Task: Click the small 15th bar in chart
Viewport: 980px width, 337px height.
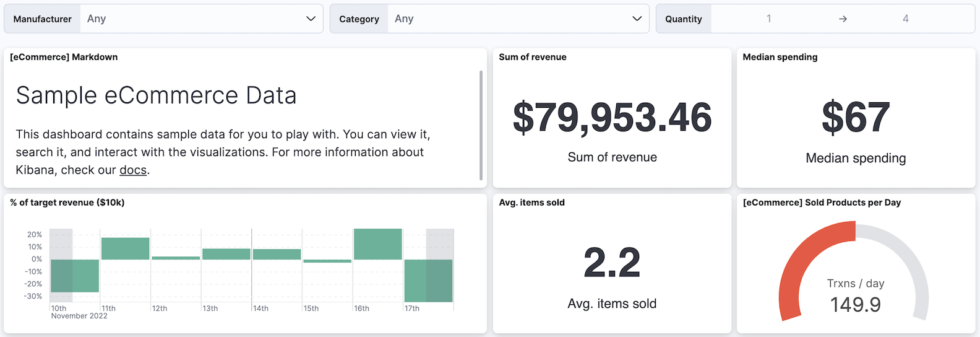Action: click(327, 261)
